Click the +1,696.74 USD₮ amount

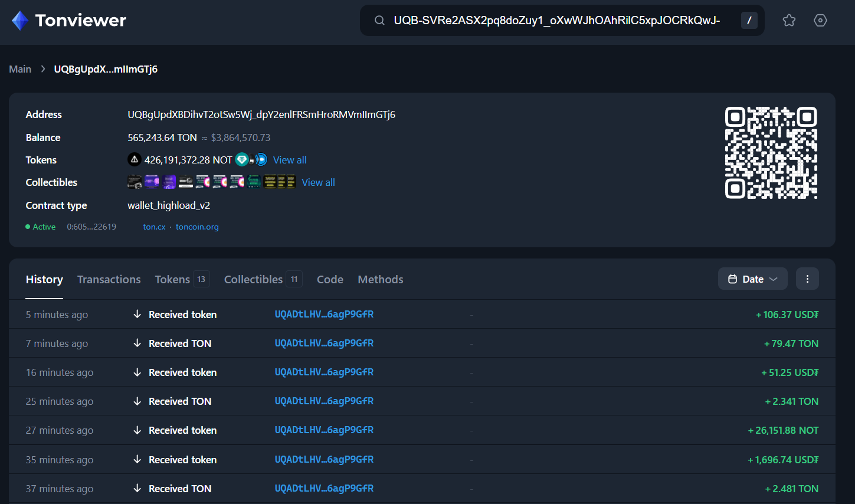783,460
